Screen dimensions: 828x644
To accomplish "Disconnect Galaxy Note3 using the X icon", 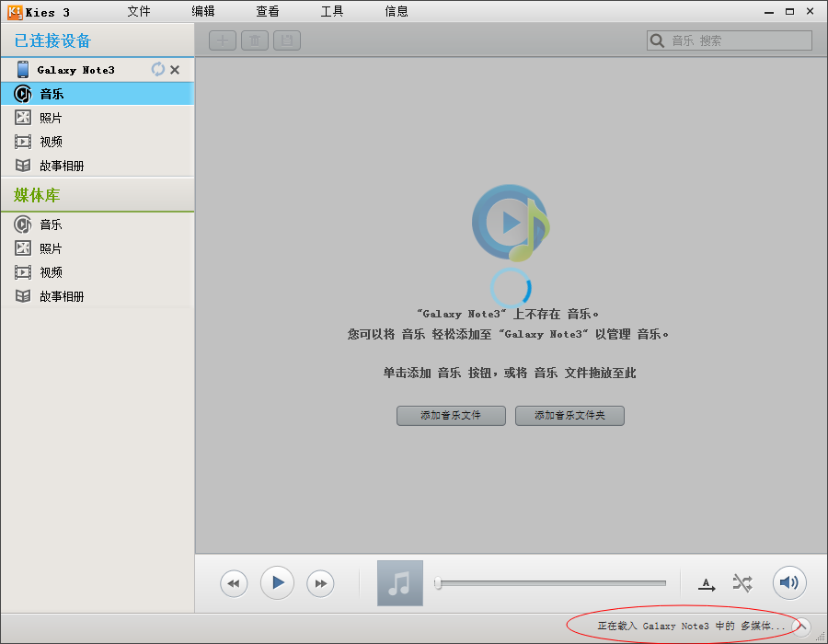I will (175, 70).
